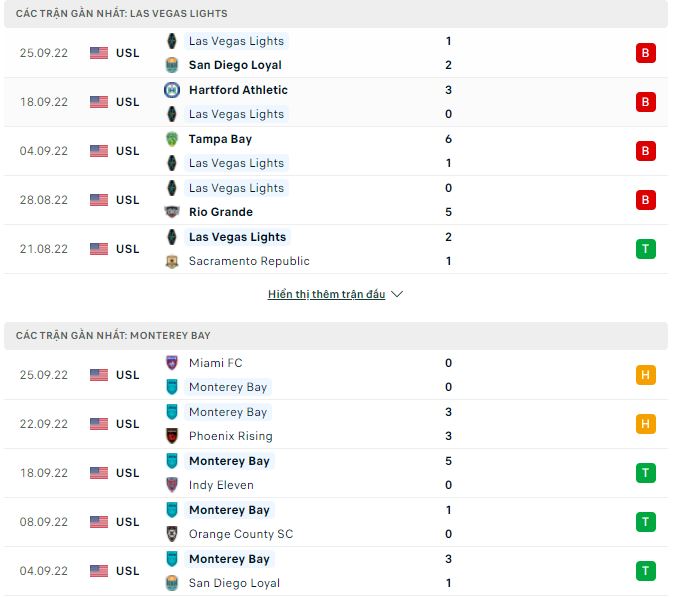Viewport: 678px width, 597px height.
Task: Click the Tampa Bay team crest
Action: pos(172,139)
